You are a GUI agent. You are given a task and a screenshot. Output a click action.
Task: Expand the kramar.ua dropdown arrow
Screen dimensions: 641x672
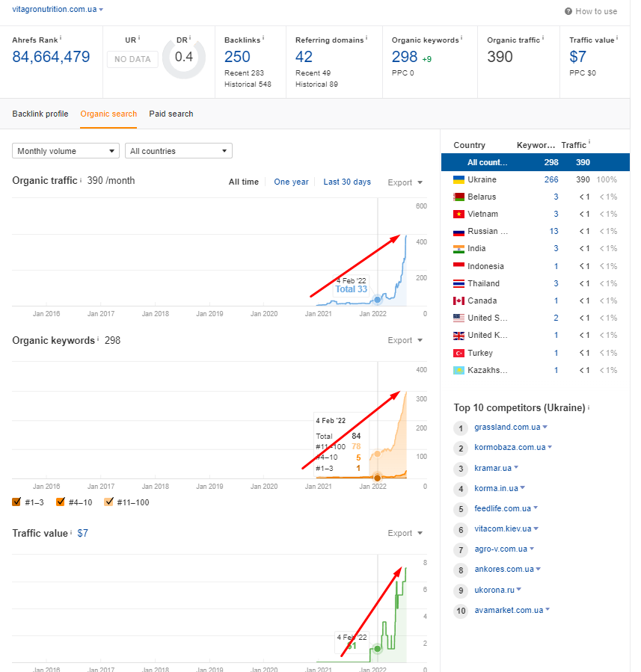click(516, 468)
